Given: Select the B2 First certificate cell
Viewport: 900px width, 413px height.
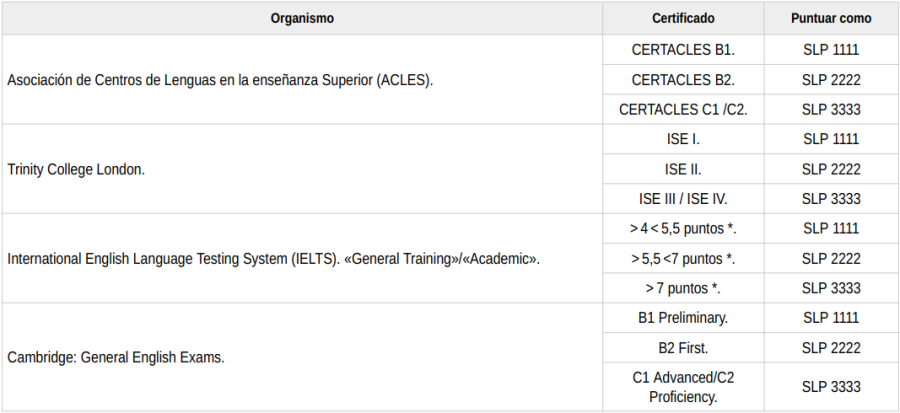Looking at the screenshot, I should click(x=683, y=349).
